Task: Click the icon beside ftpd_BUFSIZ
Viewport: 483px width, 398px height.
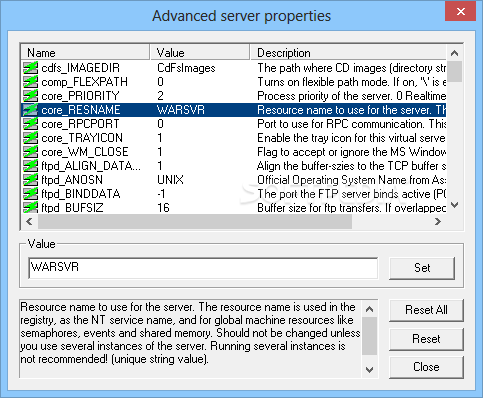Action: pos(30,208)
